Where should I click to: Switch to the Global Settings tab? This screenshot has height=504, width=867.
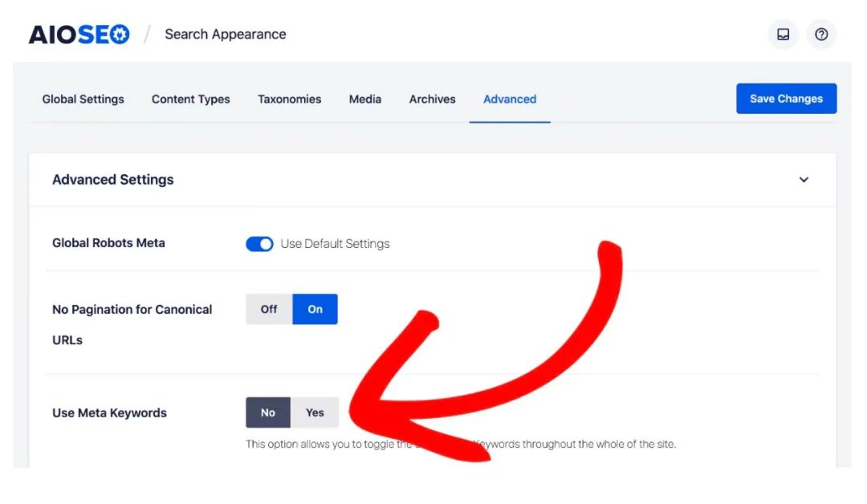83,99
